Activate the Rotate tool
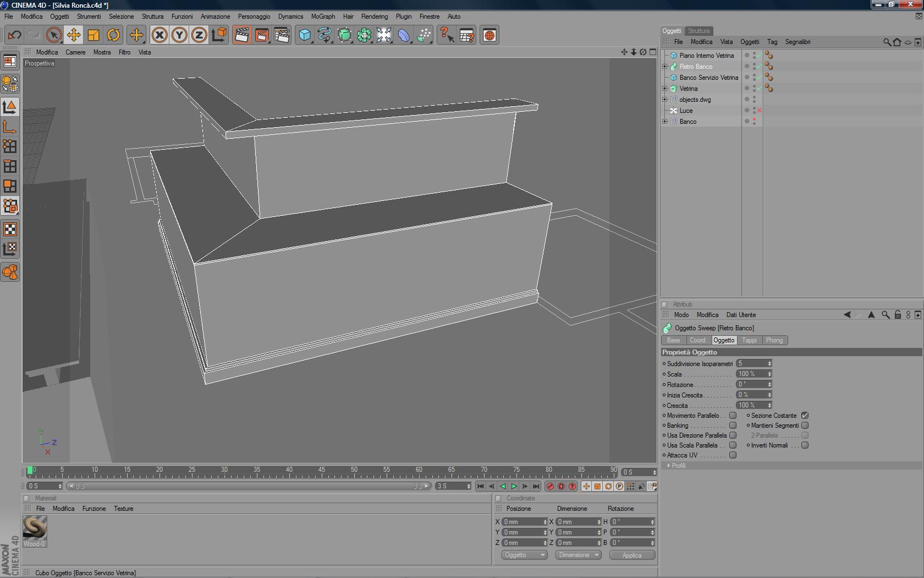Viewport: 924px width, 578px height. 113,35
